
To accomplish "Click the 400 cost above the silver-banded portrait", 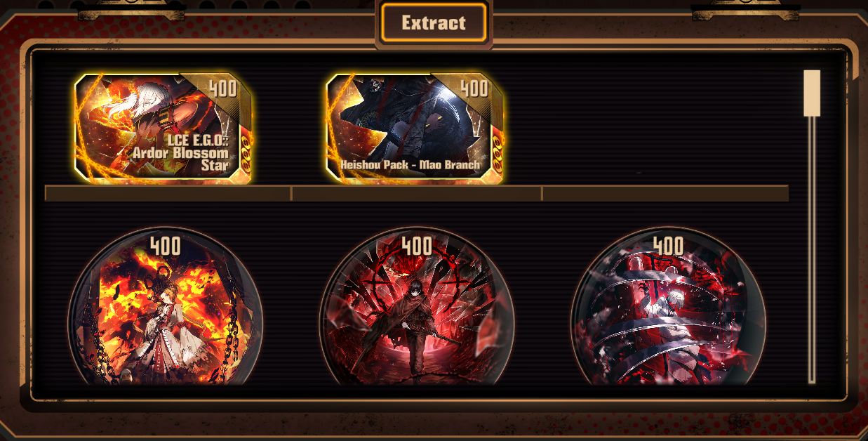I will (x=668, y=246).
